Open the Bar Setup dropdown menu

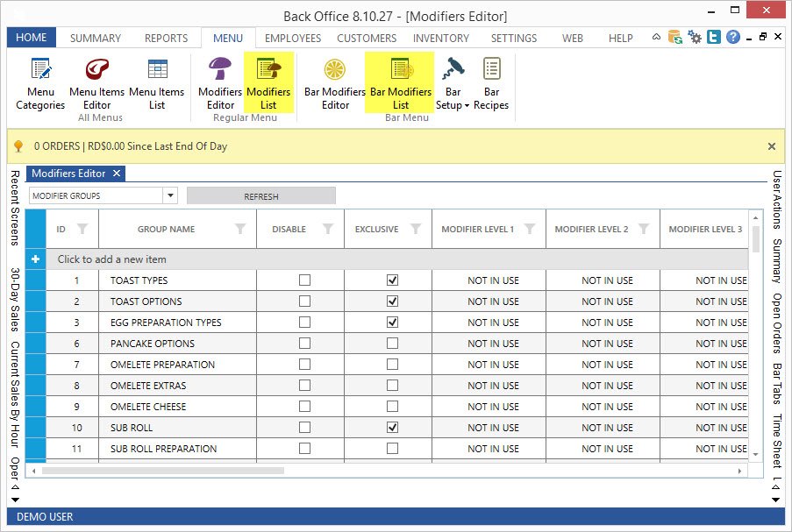453,98
